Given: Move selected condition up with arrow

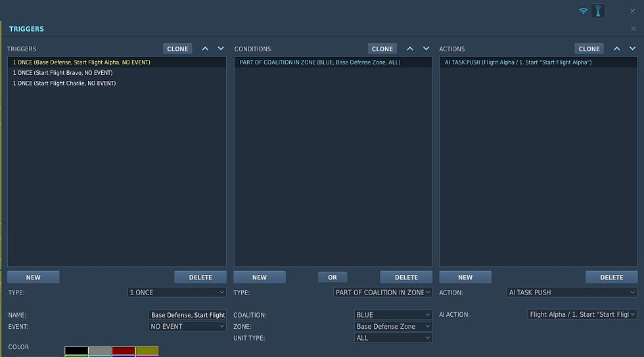Looking at the screenshot, I should click(410, 49).
